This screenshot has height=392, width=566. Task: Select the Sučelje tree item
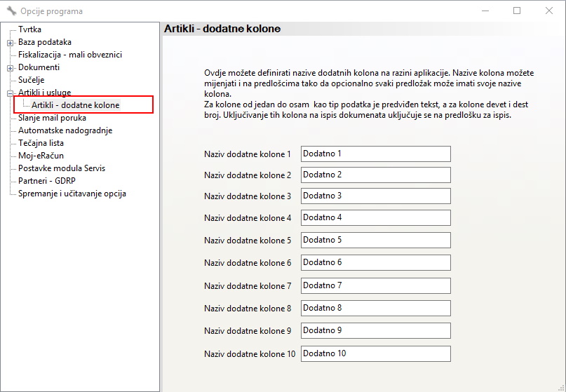click(31, 80)
